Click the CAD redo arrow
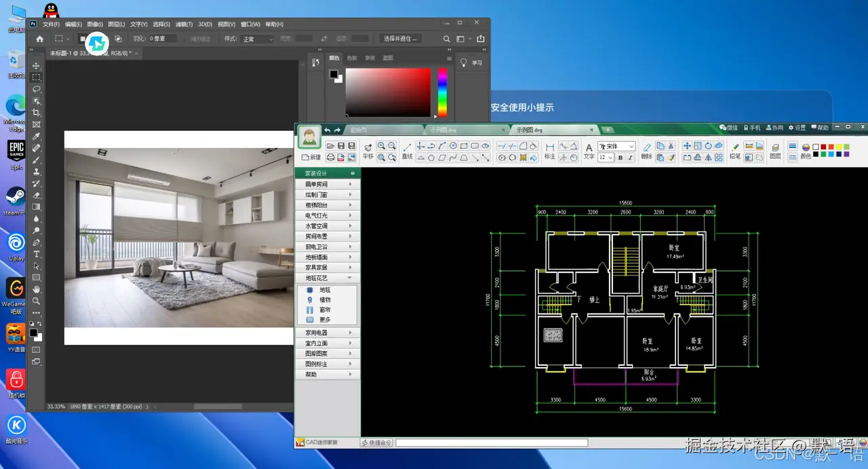The width and height of the screenshot is (868, 469). tap(337, 130)
